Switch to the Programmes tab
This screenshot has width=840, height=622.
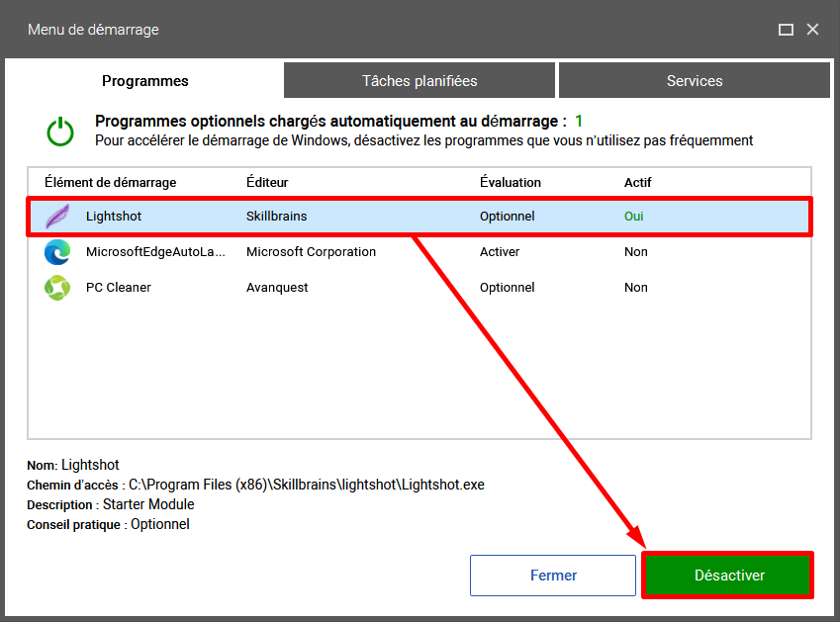(145, 81)
